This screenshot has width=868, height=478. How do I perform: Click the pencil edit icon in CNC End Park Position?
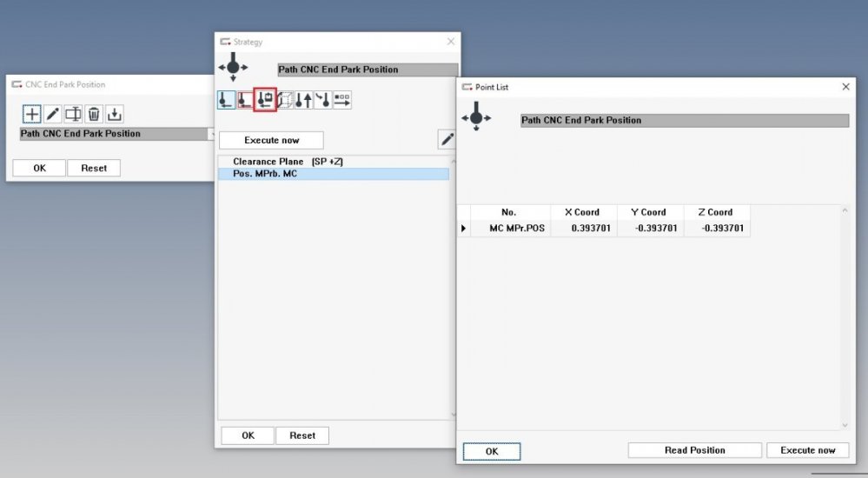coord(53,114)
